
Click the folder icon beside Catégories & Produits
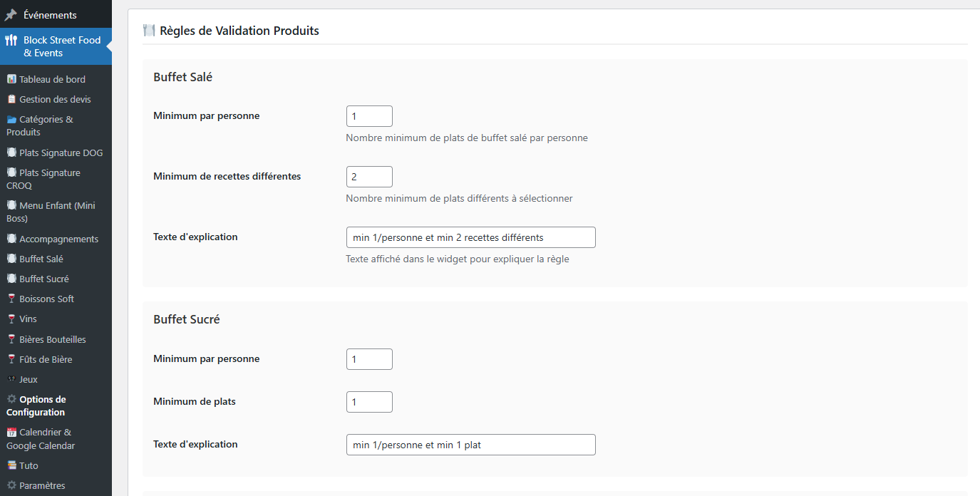click(x=11, y=120)
